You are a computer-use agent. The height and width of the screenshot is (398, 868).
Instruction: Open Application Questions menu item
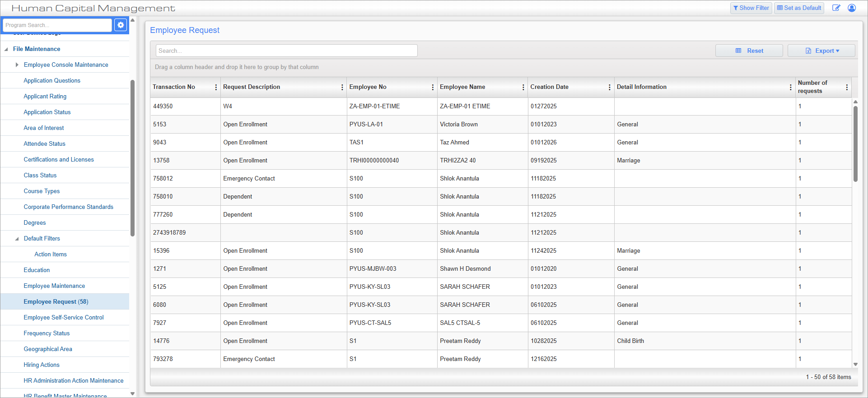[52, 81]
